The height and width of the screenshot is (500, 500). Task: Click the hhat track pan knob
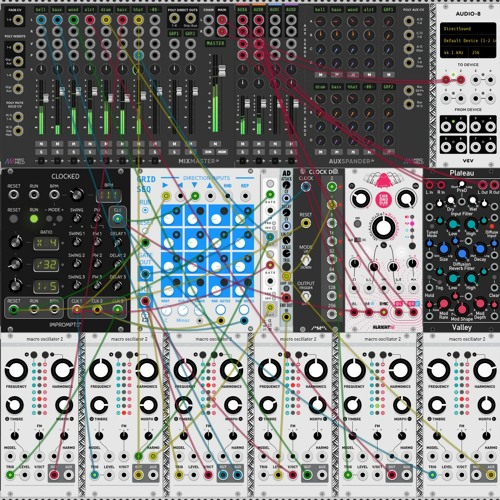tap(138, 70)
